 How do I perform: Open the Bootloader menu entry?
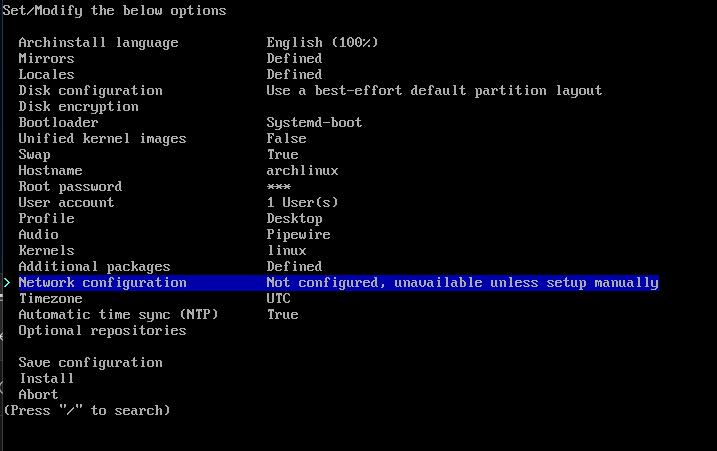tap(58, 123)
